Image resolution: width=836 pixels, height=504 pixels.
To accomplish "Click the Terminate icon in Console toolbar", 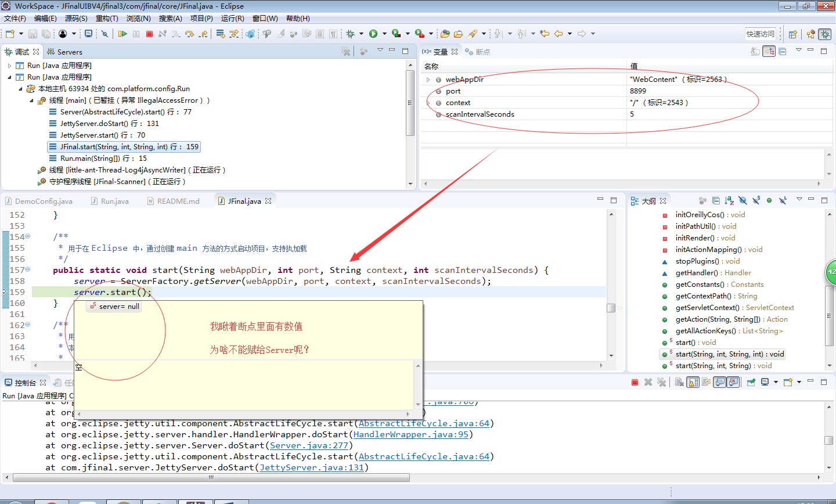I will 635,382.
